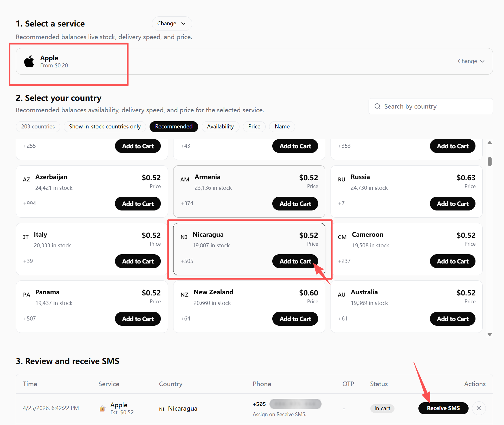
Task: Click the blurred phone number field
Action: tap(295, 404)
